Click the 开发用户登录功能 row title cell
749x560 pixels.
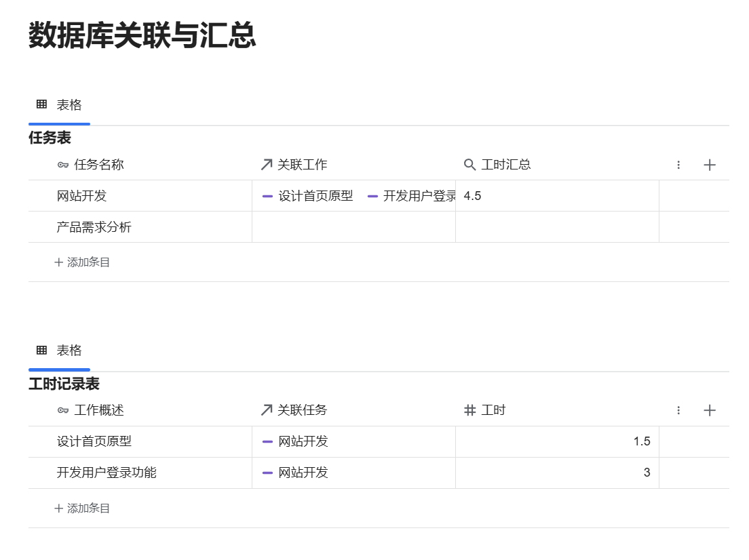pos(107,473)
